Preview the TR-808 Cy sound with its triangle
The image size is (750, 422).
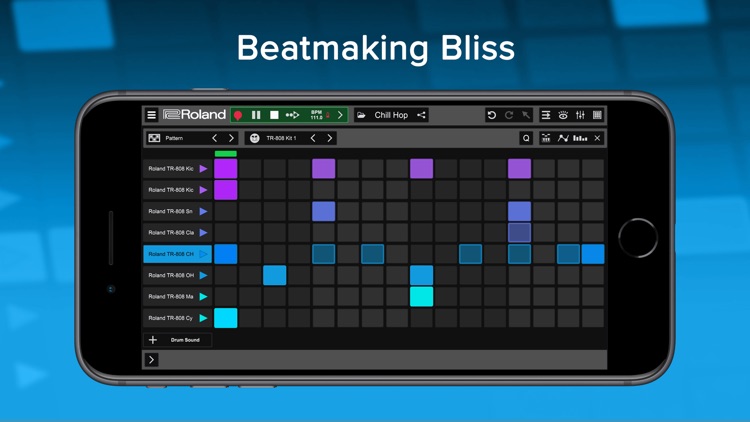click(x=203, y=318)
